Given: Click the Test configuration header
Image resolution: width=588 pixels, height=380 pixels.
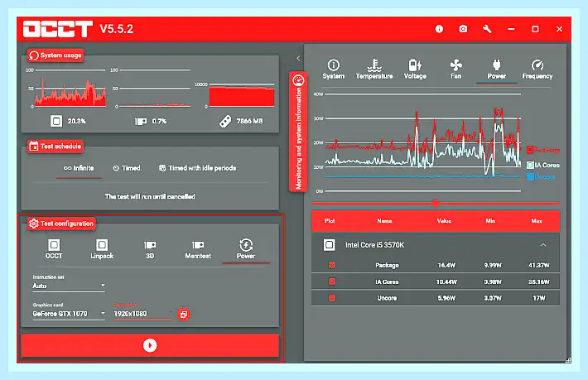Looking at the screenshot, I should pyautogui.click(x=61, y=224).
